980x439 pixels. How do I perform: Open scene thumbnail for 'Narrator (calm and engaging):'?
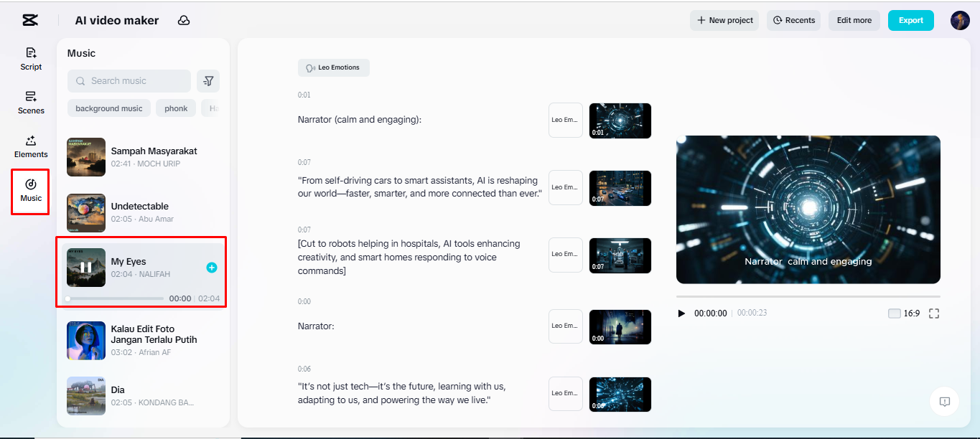pyautogui.click(x=620, y=121)
